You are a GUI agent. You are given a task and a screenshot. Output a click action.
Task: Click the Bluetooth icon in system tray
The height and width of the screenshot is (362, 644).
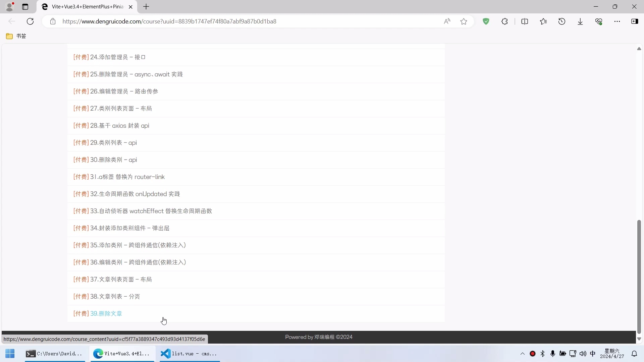[x=543, y=354]
